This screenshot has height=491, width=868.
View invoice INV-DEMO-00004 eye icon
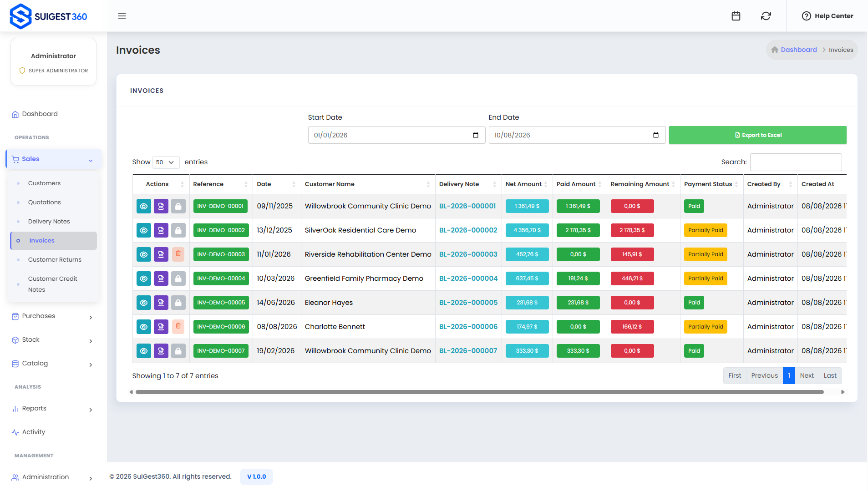pyautogui.click(x=144, y=278)
